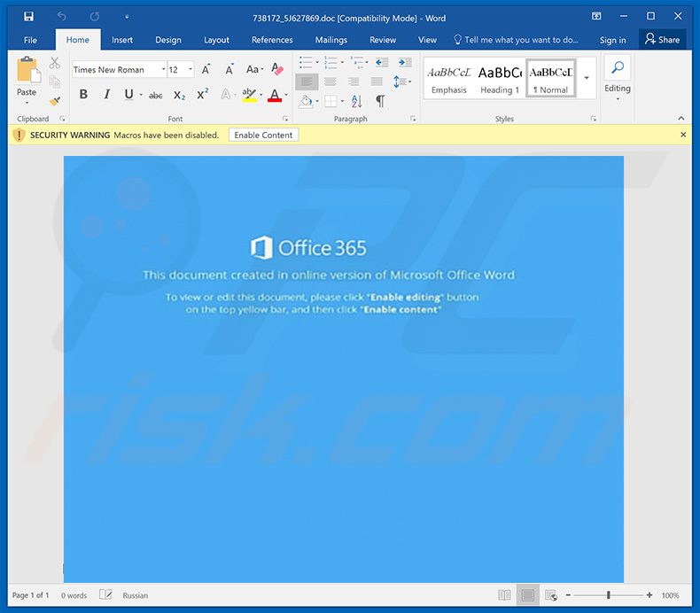The image size is (700, 613).
Task: Click the numbered list icon
Action: click(331, 63)
